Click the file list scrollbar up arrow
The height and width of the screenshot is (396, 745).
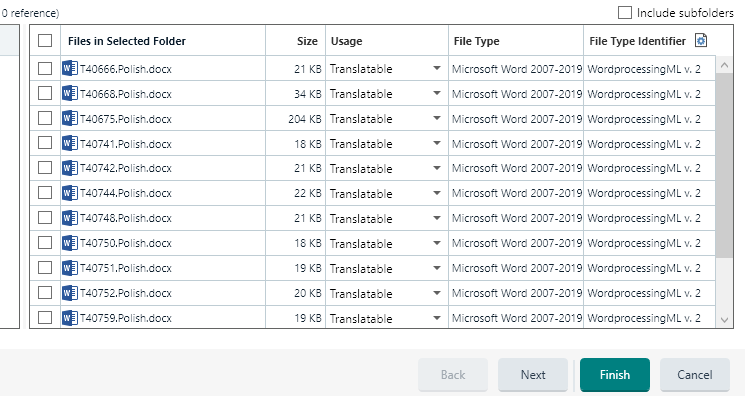pos(724,65)
